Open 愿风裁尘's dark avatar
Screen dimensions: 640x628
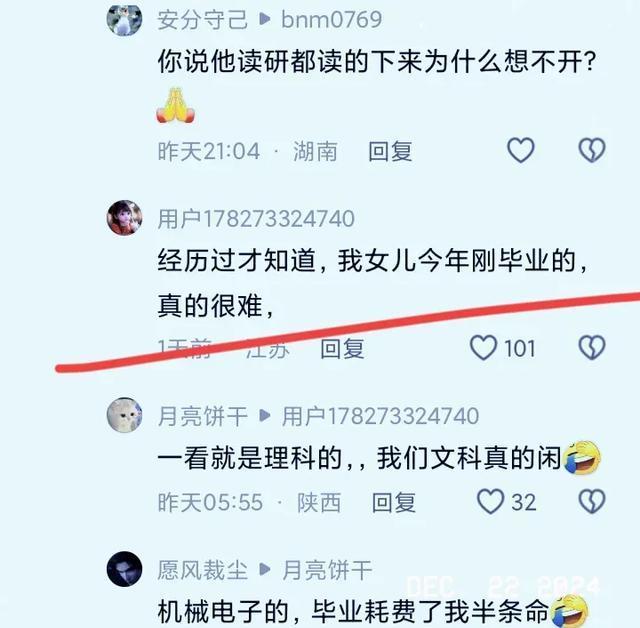point(124,569)
